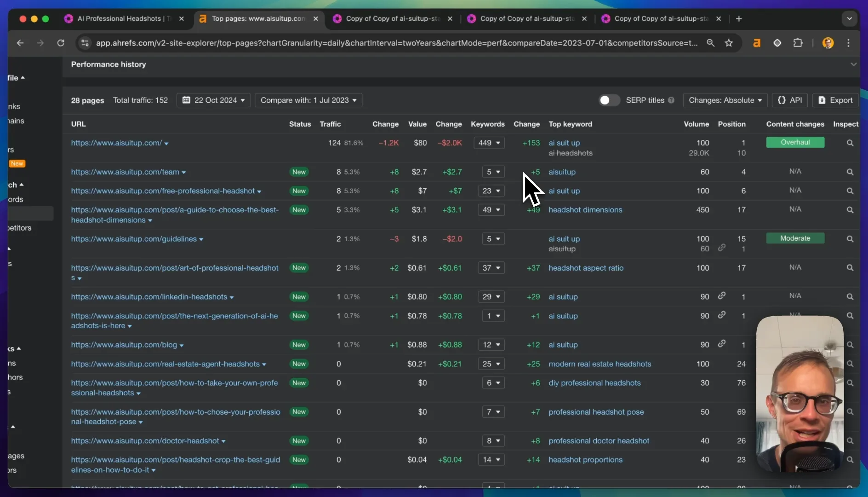Screen dimensions: 868x497
Task: Click the browser back arrow
Action: (20, 43)
